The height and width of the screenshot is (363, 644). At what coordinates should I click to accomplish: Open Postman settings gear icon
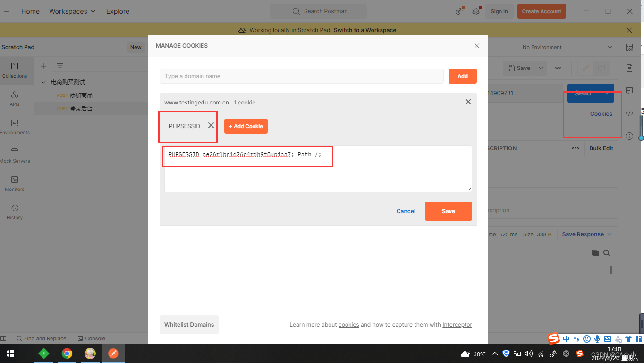coord(476,11)
